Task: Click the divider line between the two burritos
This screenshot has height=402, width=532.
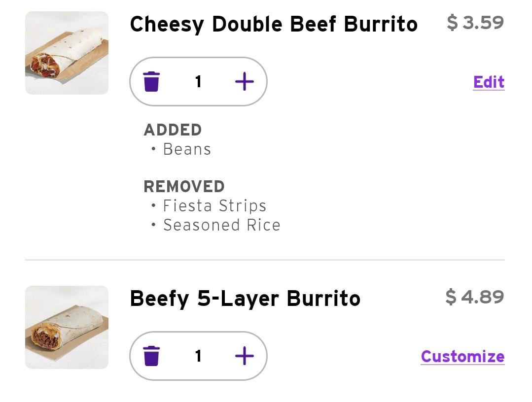Action: (x=265, y=260)
